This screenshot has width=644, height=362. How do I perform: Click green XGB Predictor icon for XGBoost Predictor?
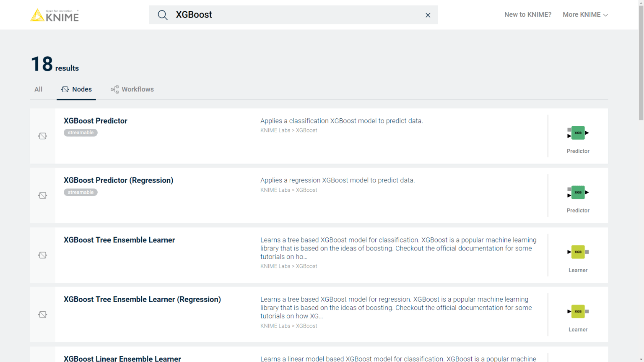point(578,133)
